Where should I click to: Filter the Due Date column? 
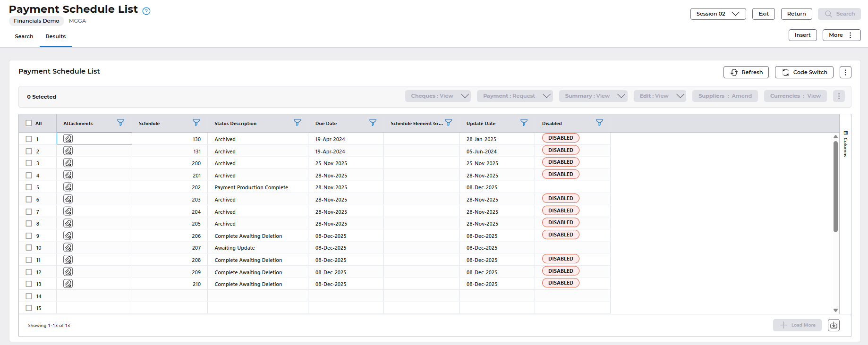tap(373, 123)
